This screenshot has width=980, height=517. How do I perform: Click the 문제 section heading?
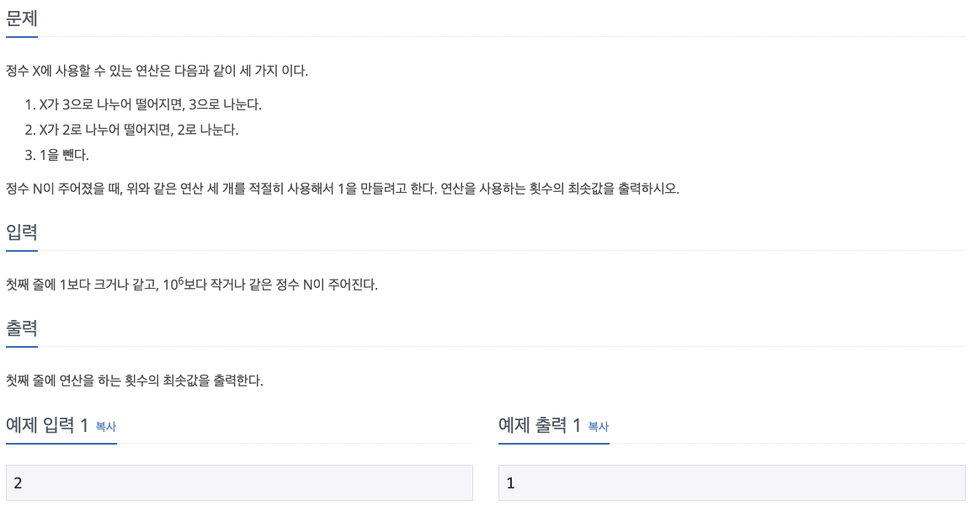(22, 19)
